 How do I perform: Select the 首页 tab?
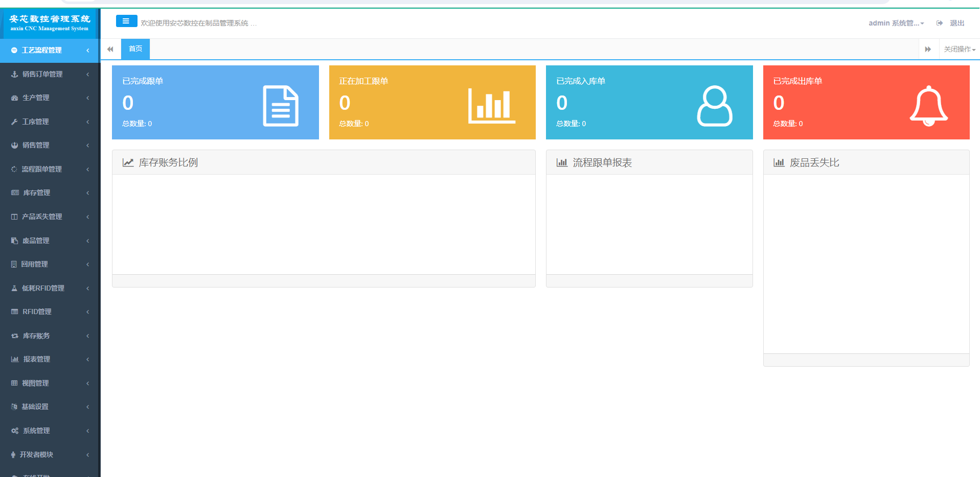tap(135, 49)
